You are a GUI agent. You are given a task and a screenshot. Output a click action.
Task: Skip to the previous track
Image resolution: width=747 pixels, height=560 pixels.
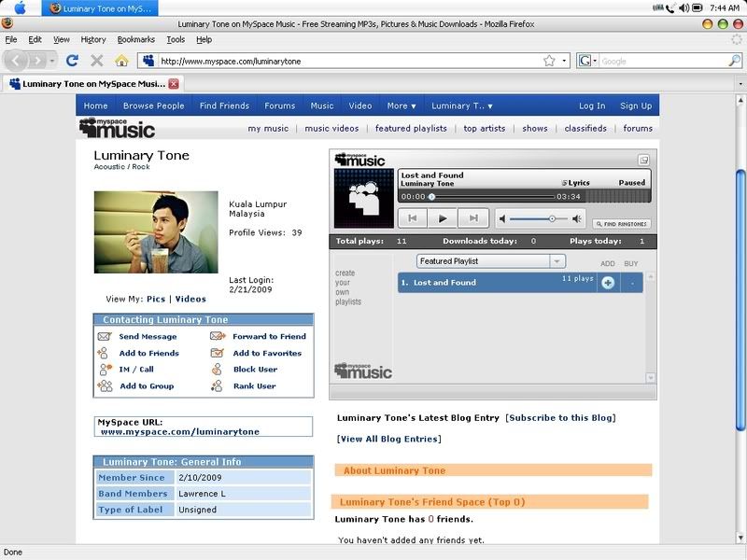(x=413, y=218)
